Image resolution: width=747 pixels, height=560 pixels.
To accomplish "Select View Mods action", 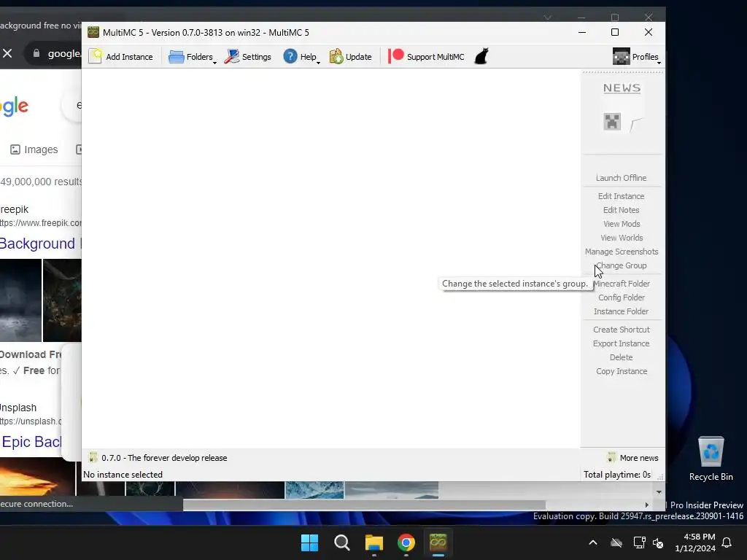I will 622,224.
